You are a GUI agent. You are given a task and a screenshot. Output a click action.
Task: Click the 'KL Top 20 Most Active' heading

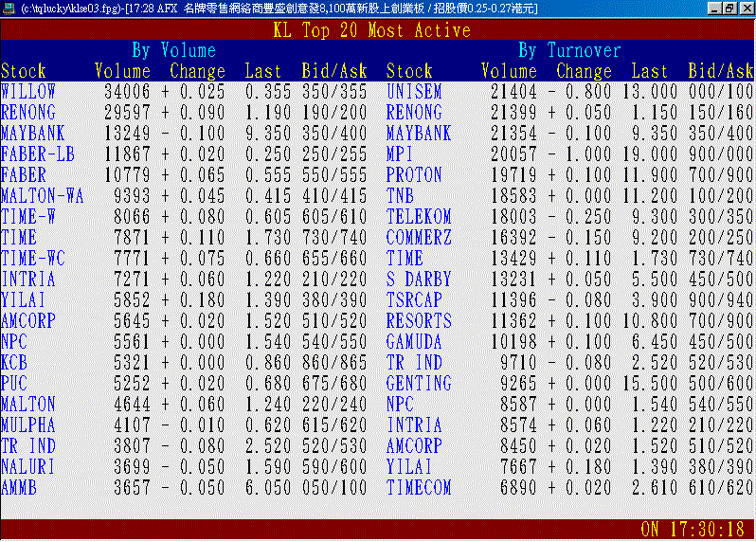pyautogui.click(x=371, y=30)
